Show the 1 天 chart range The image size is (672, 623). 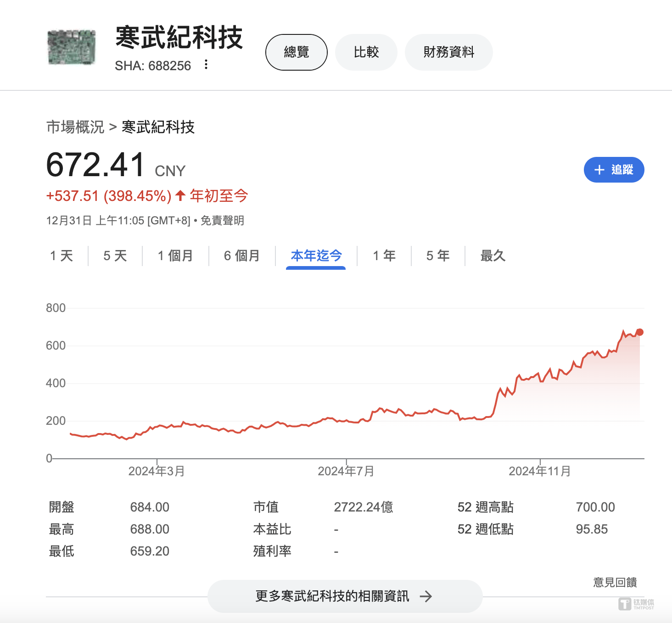pos(62,256)
